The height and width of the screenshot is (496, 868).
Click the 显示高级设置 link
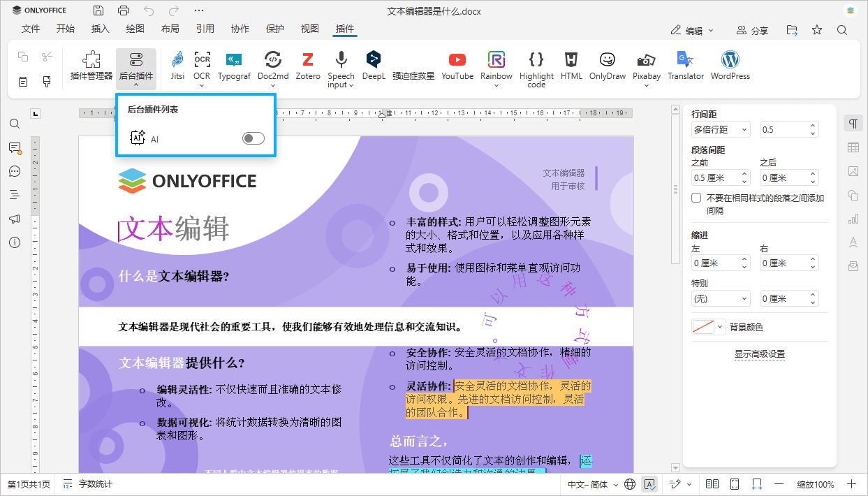[x=759, y=354]
